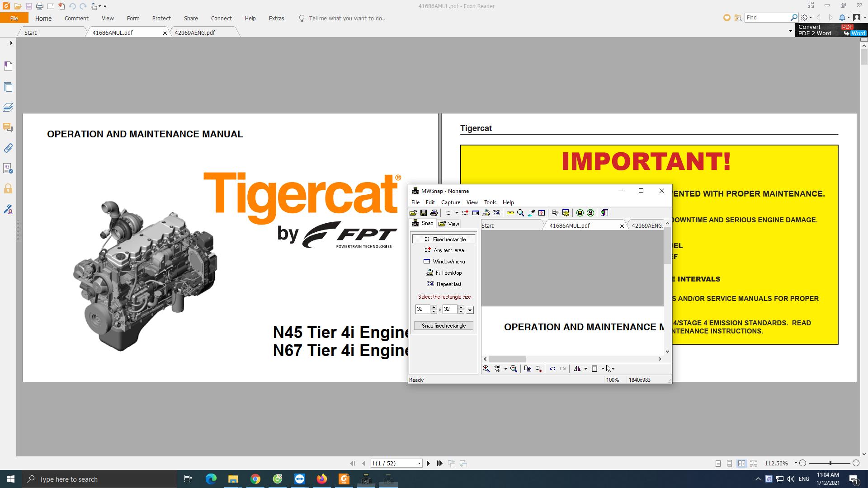The image size is (868, 488).
Task: Click the Copy icon in MWSnap bottom toolbar
Action: (x=528, y=369)
